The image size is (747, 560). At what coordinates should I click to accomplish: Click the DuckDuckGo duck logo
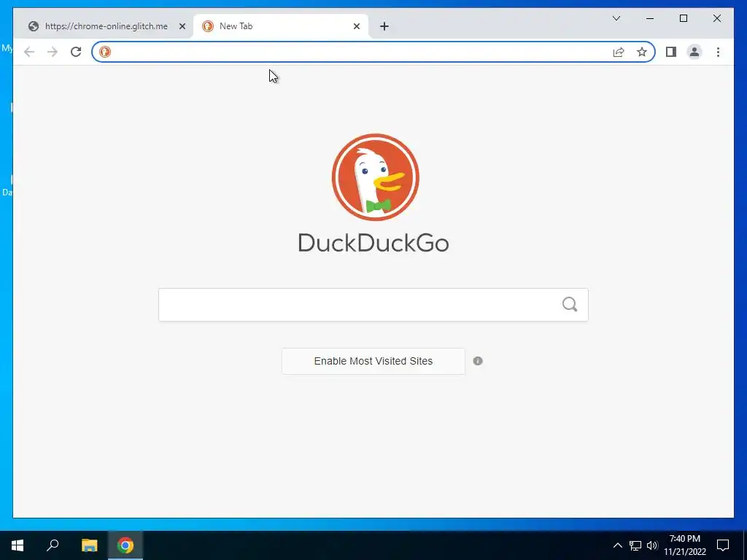376,177
